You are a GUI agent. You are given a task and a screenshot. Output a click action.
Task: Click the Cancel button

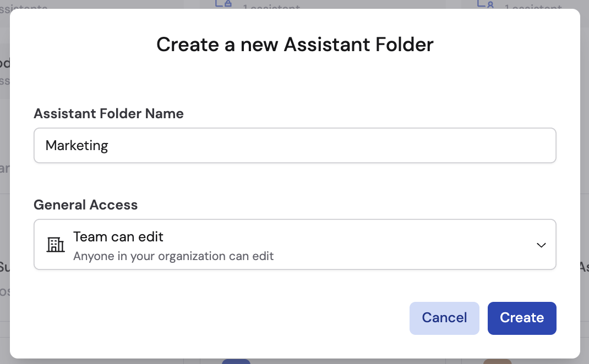pos(444,318)
